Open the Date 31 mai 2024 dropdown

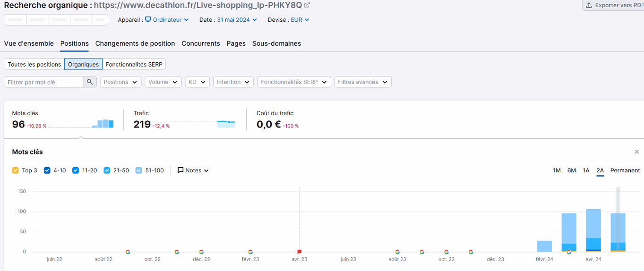(x=237, y=20)
